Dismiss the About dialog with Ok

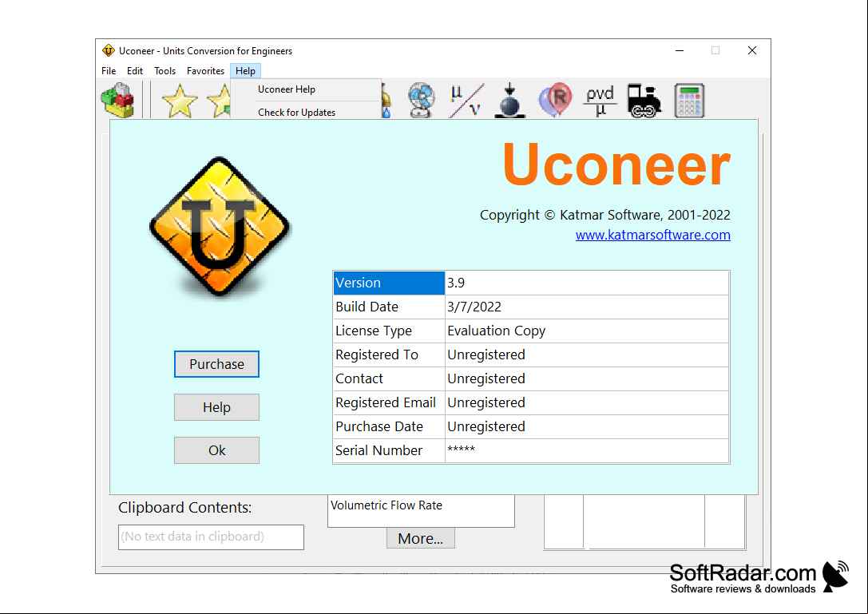click(216, 450)
